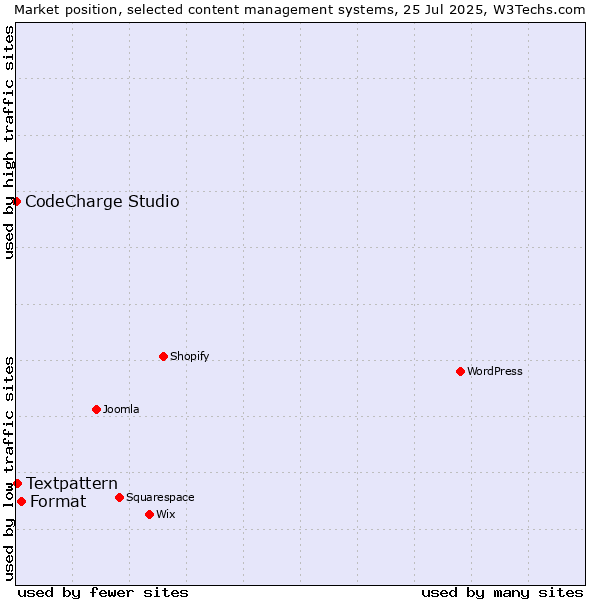The image size is (600, 600).
Task: Select the "Shopify" label text
Action: click(x=190, y=356)
